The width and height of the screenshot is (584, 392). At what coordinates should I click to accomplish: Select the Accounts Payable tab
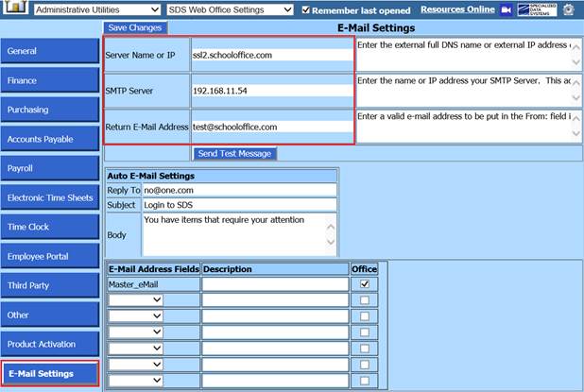point(50,139)
